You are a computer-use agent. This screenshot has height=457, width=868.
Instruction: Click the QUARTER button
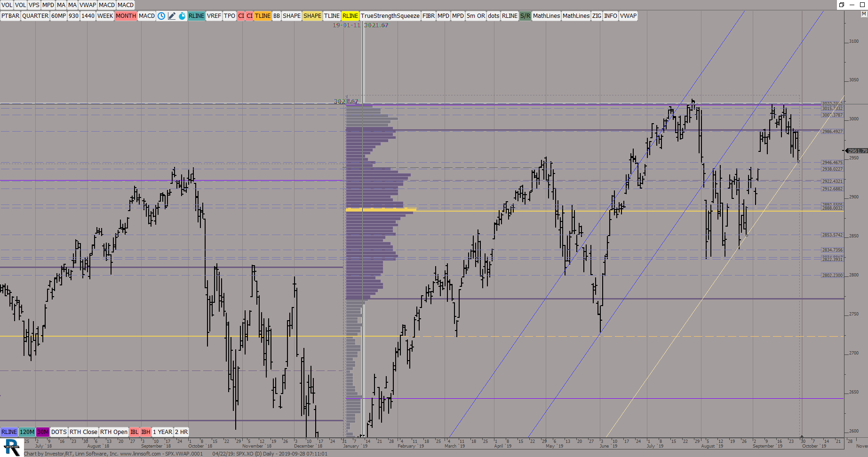[x=35, y=16]
